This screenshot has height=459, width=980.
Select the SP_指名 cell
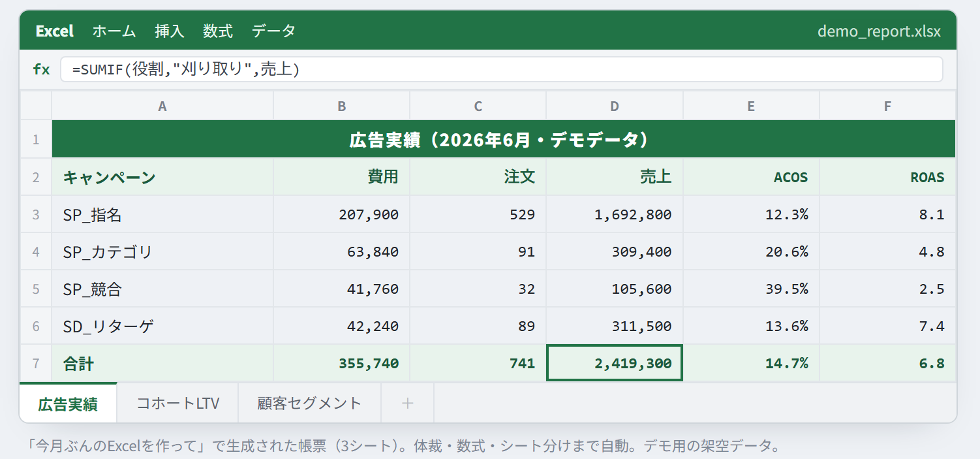[x=162, y=214]
